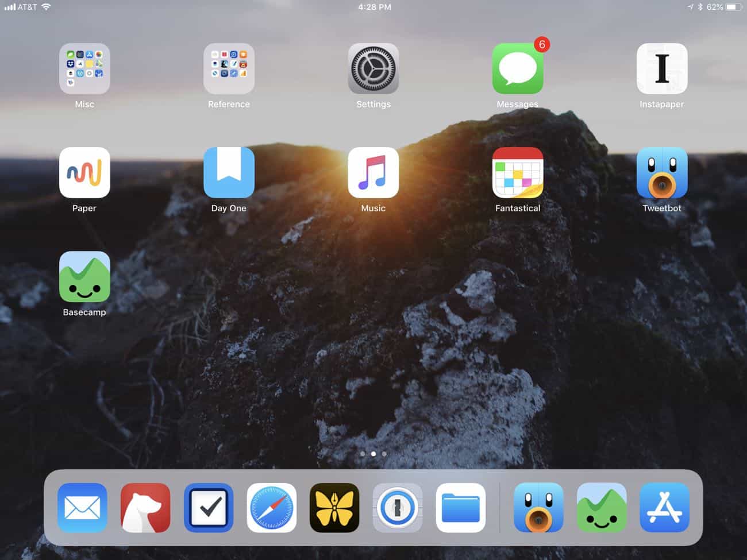Viewport: 747px width, 560px height.
Task: Launch 1Password from the dock
Action: (x=398, y=508)
